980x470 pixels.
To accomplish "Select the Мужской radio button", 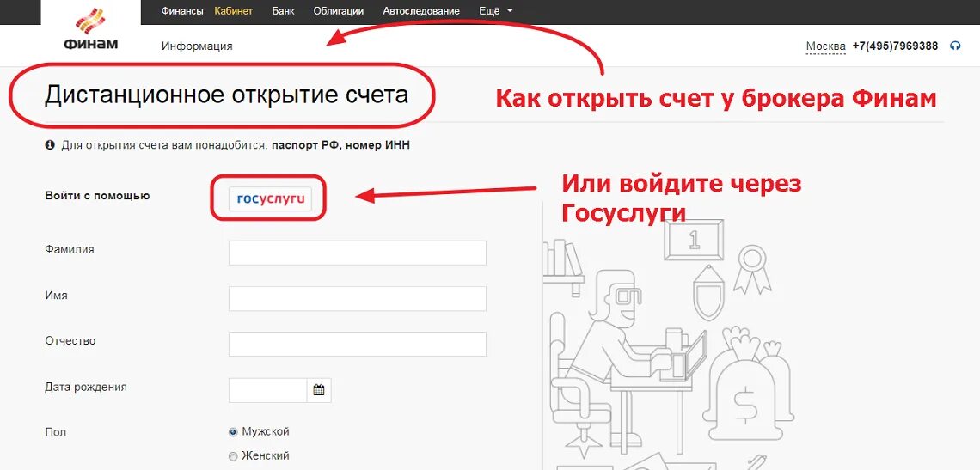I will click(x=233, y=432).
